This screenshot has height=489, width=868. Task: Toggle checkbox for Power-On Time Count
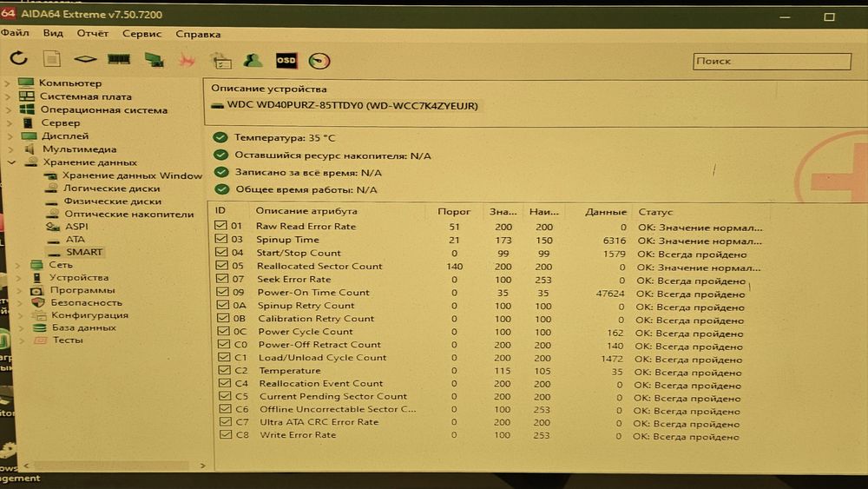[x=222, y=291]
